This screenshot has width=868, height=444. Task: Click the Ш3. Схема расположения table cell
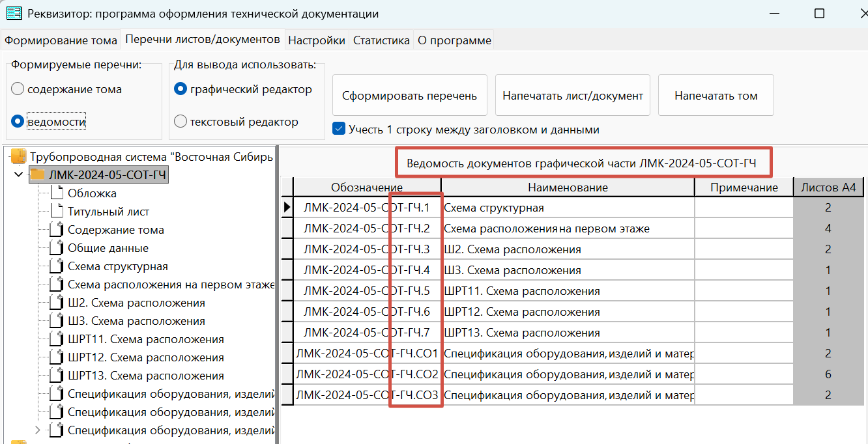(568, 270)
